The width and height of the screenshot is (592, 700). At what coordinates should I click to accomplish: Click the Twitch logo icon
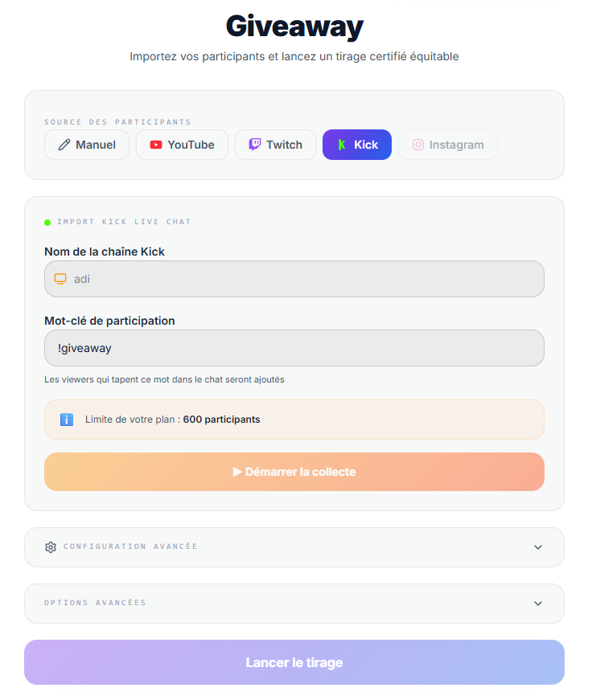[255, 145]
